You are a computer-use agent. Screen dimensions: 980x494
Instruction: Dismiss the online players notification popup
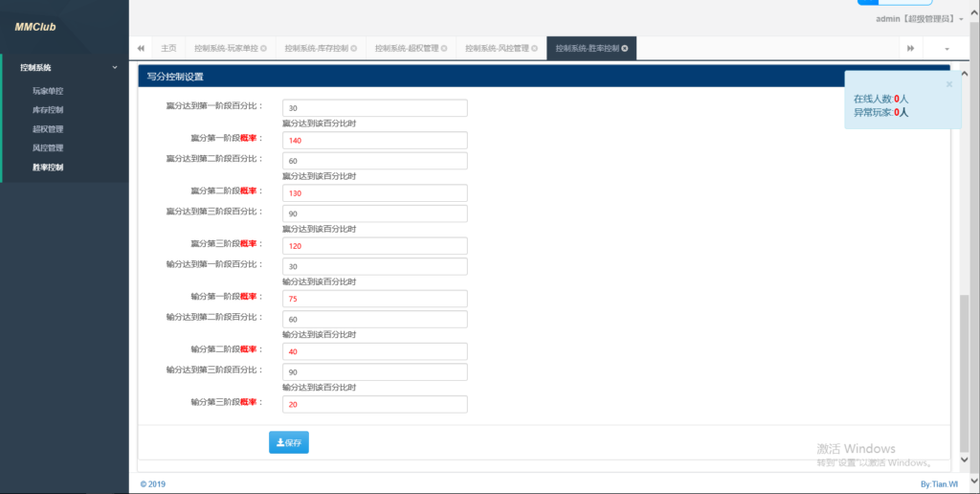point(948,84)
